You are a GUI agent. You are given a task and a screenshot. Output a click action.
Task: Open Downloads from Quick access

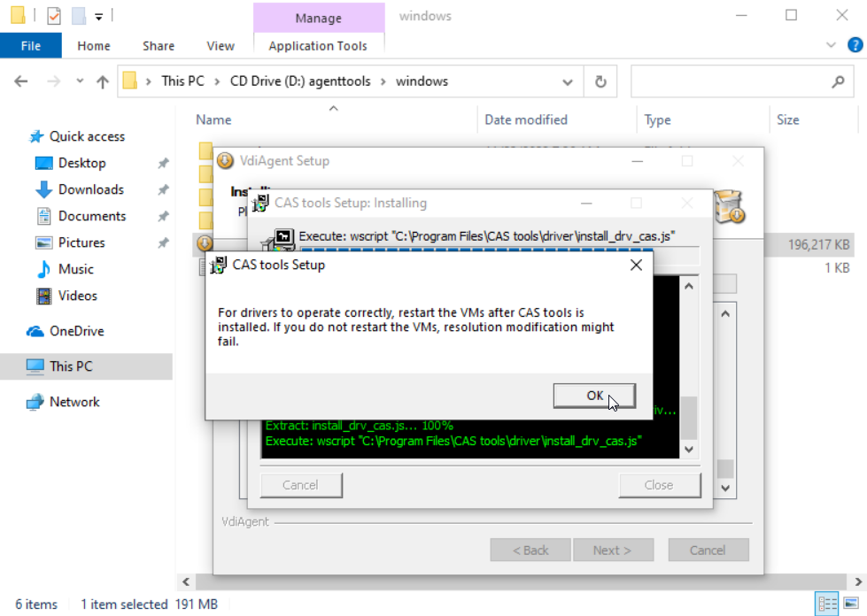tap(91, 189)
